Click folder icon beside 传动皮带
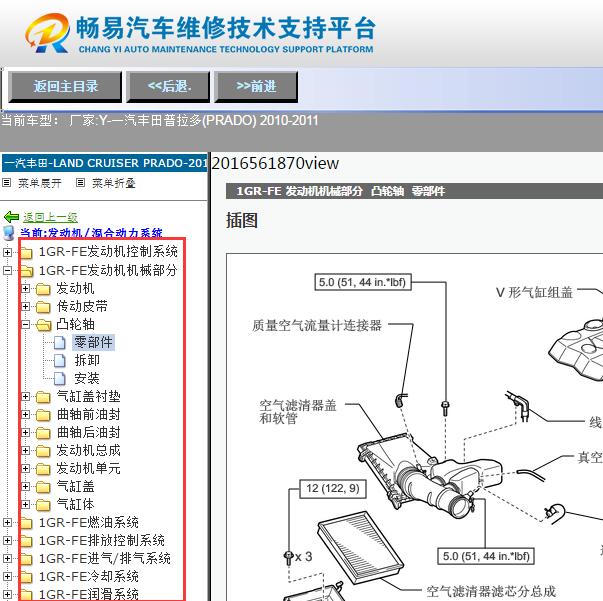Viewport: 603px width, 601px height. click(43, 307)
